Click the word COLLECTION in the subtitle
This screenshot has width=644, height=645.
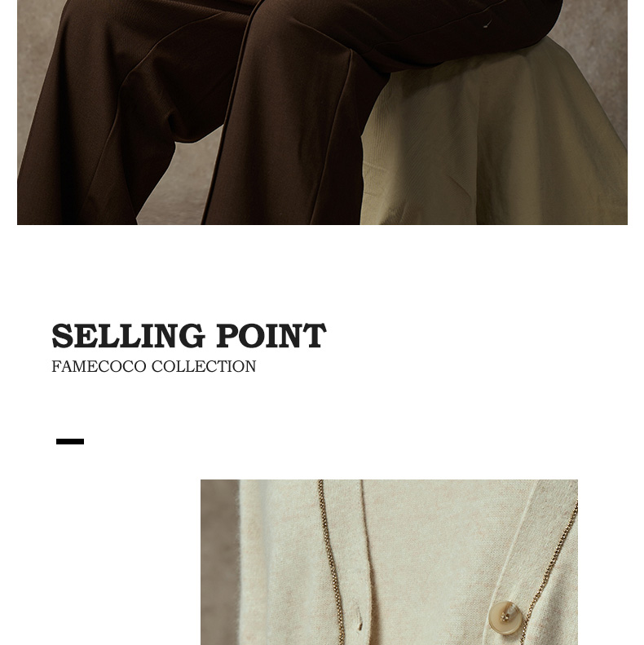coord(204,366)
